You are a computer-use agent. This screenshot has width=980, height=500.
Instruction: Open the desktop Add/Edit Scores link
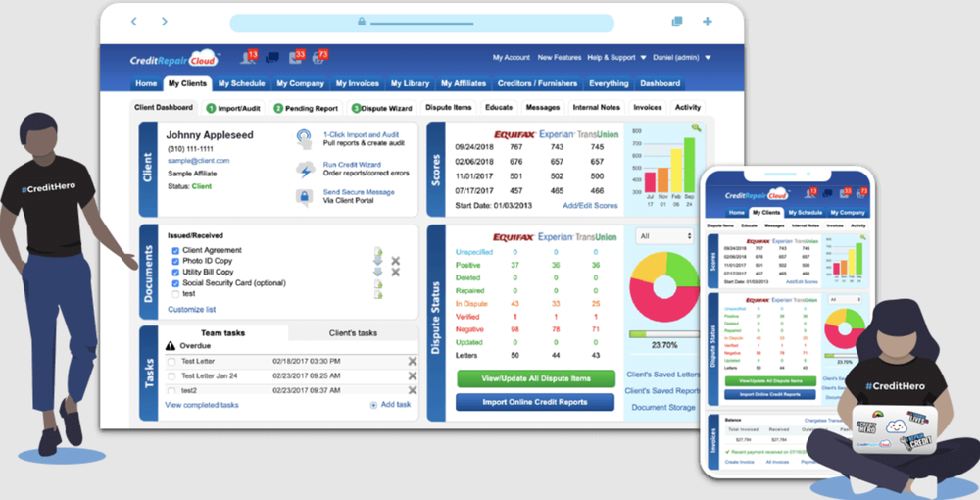point(590,206)
